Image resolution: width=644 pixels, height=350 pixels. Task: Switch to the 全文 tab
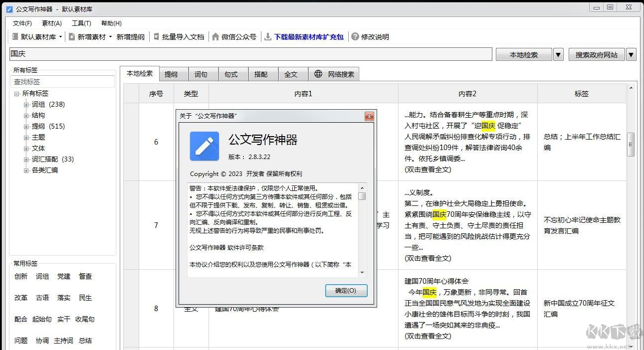[x=293, y=74]
